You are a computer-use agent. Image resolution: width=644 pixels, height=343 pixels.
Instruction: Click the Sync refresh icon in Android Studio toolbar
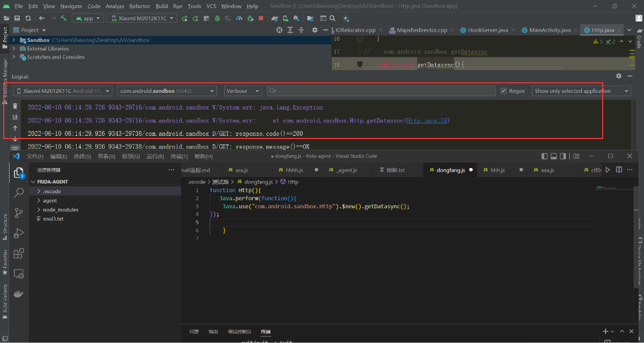coord(28,18)
